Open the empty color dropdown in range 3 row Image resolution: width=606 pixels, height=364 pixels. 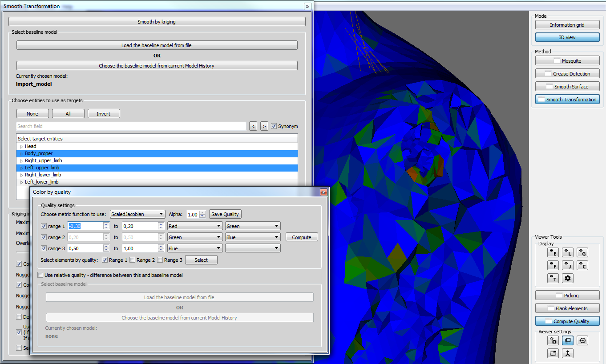[253, 248]
